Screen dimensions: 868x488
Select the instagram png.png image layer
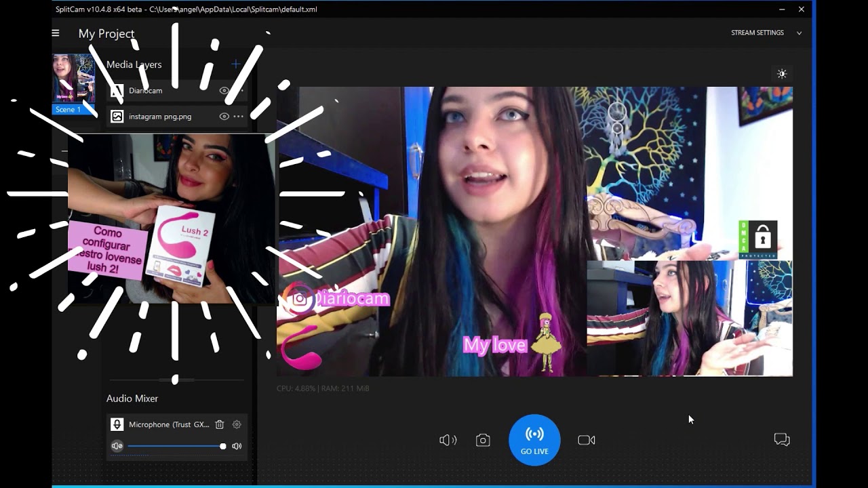160,117
